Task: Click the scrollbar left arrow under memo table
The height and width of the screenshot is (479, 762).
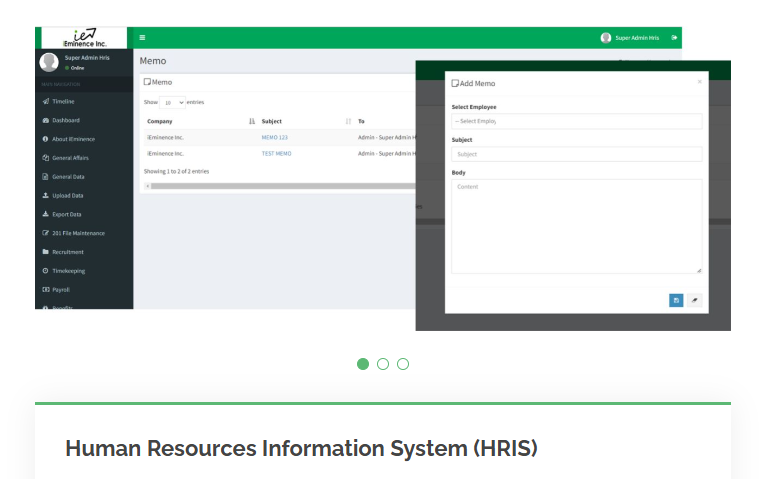Action: (147, 186)
